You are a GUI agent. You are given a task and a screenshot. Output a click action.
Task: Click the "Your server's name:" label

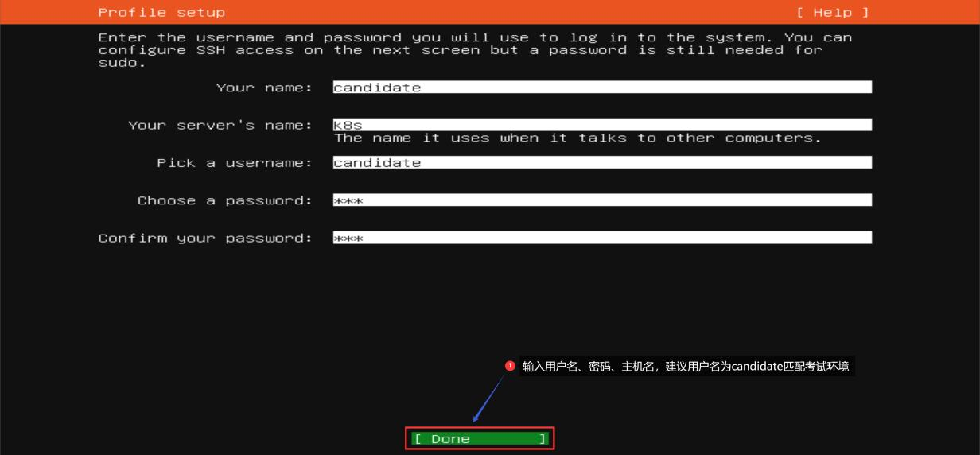[221, 126]
